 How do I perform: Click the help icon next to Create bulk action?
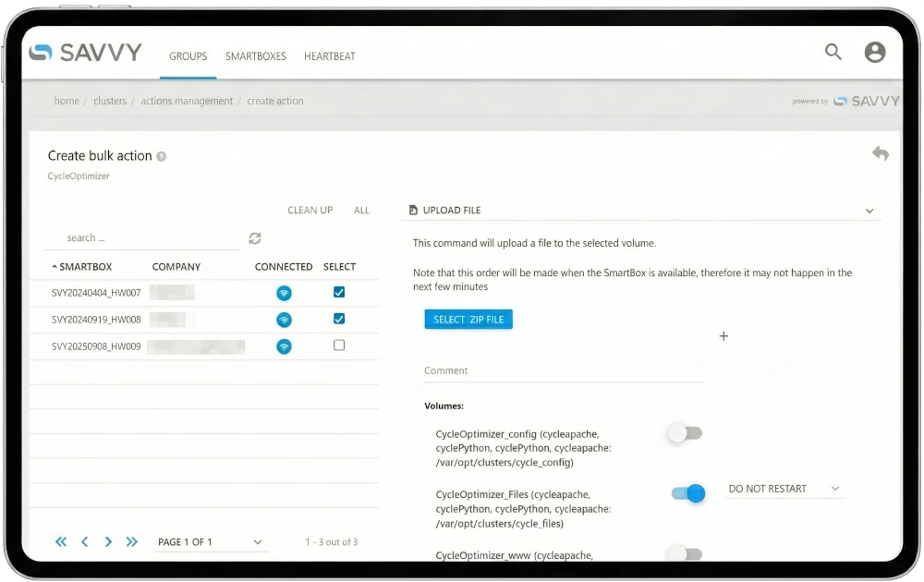[162, 156]
